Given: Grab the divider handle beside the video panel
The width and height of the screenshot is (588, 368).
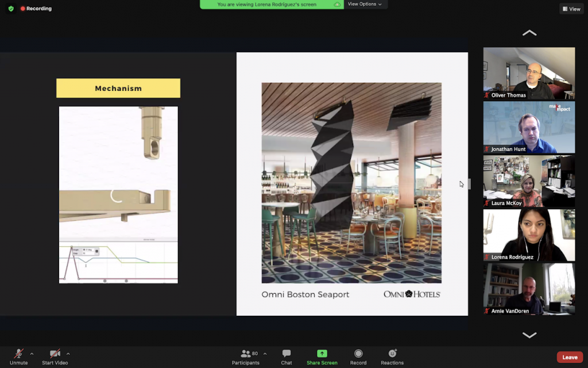Looking at the screenshot, I should click(470, 184).
